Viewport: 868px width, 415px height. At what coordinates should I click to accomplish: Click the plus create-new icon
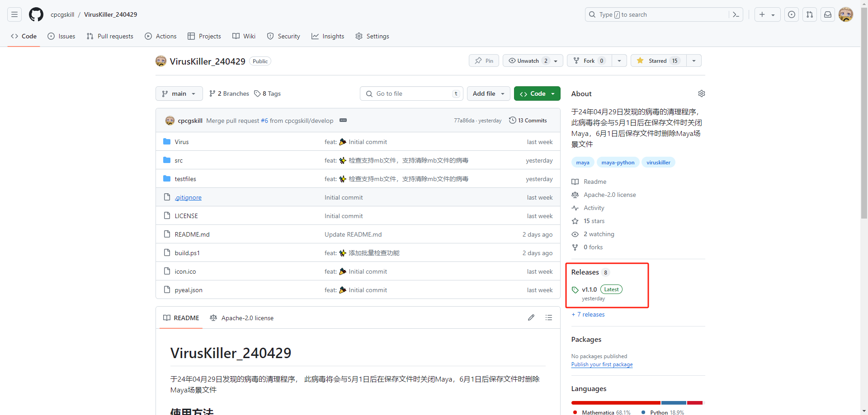point(762,14)
